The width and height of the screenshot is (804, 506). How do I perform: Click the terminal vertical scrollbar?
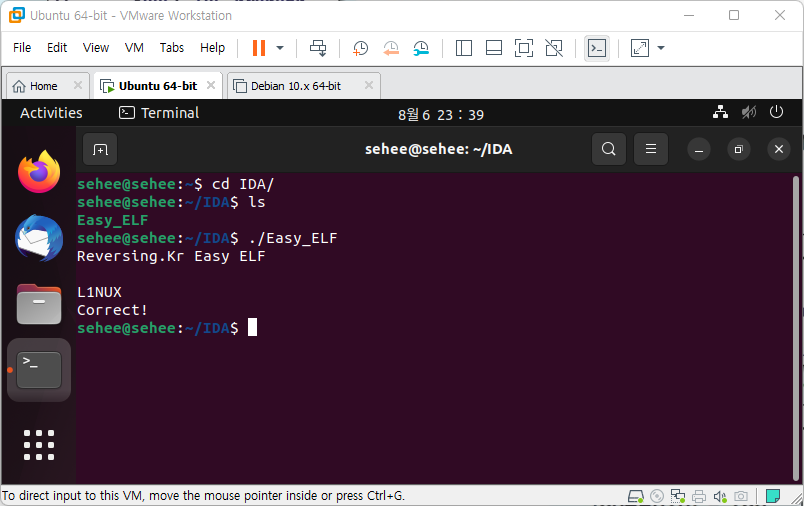pyautogui.click(x=796, y=328)
